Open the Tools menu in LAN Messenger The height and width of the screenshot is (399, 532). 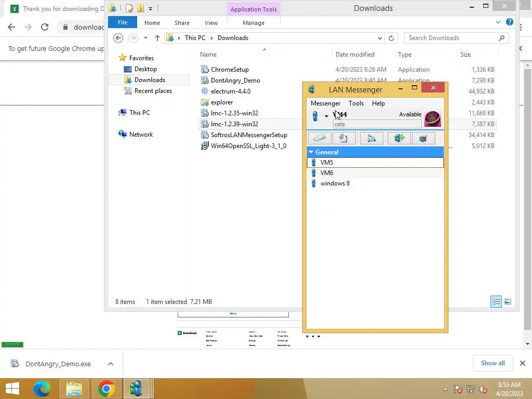coord(356,103)
